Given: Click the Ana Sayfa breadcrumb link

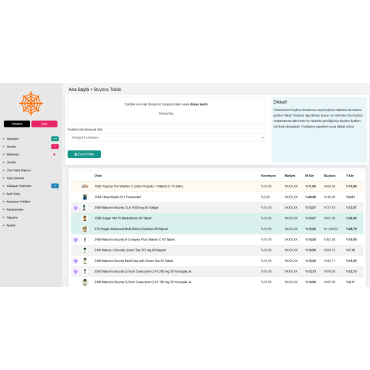Looking at the screenshot, I should pyautogui.click(x=79, y=89).
